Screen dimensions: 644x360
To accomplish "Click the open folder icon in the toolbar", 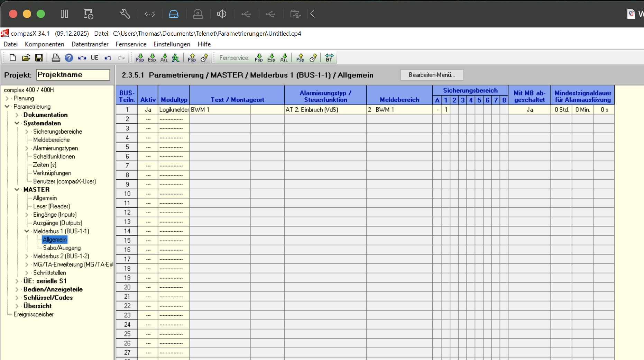I will tap(26, 58).
